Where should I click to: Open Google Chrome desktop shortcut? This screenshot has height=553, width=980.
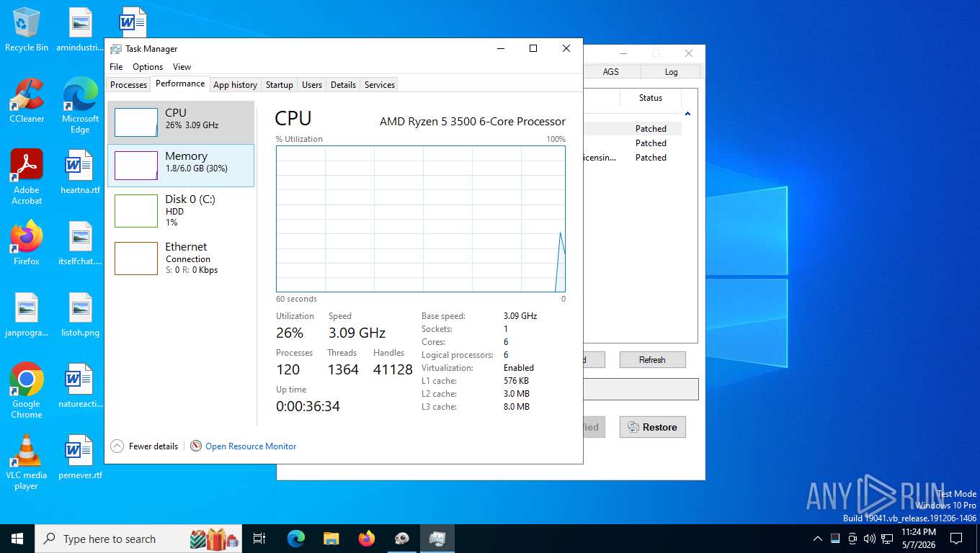(27, 390)
